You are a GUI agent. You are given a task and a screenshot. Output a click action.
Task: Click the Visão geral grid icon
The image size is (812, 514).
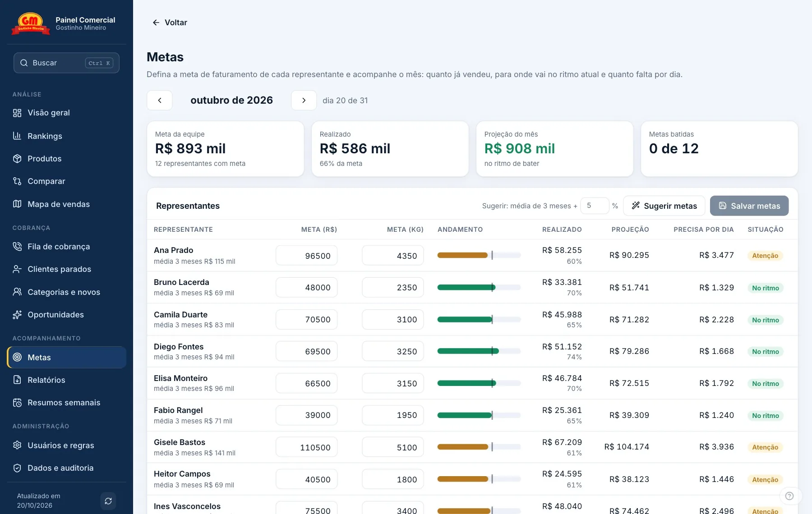point(17,113)
